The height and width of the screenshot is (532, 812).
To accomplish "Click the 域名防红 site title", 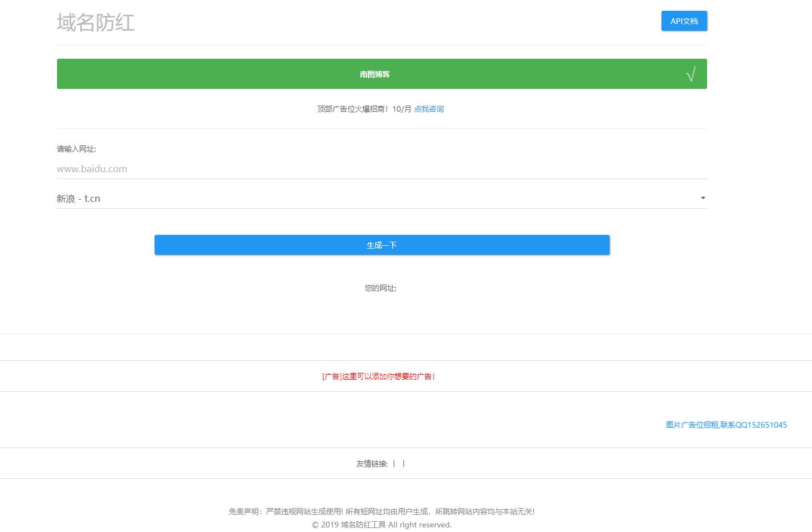I will tap(96, 23).
